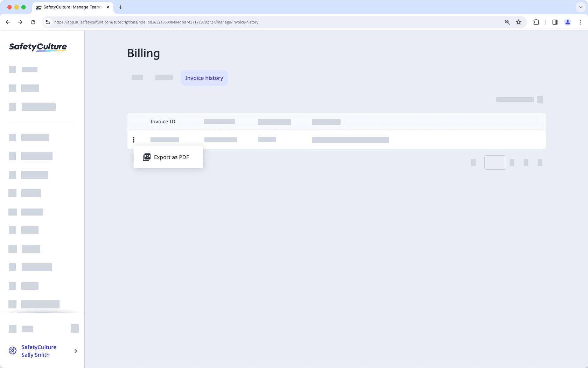This screenshot has width=588, height=368.
Task: Click the page number input in pagination
Action: pos(495,162)
